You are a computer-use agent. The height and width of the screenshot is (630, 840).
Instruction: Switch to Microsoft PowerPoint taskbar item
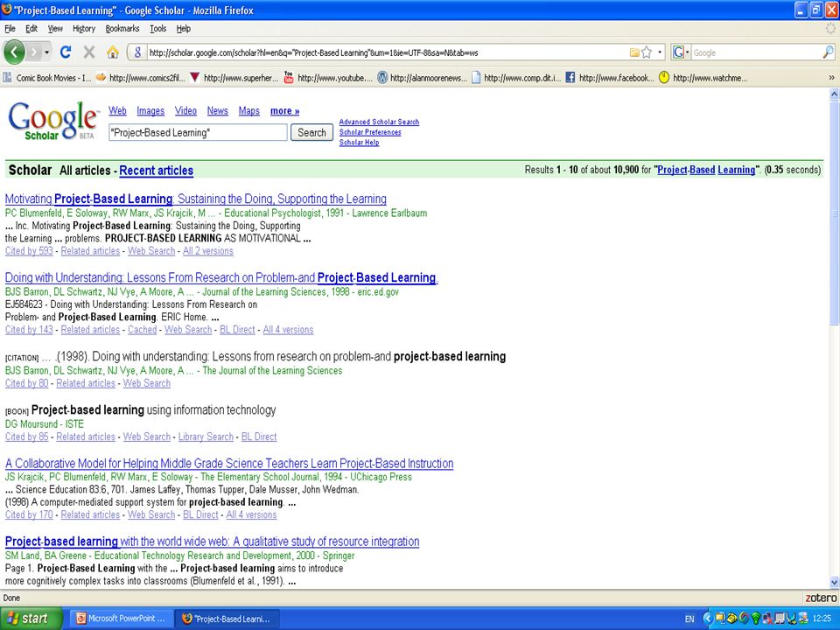[x=122, y=619]
